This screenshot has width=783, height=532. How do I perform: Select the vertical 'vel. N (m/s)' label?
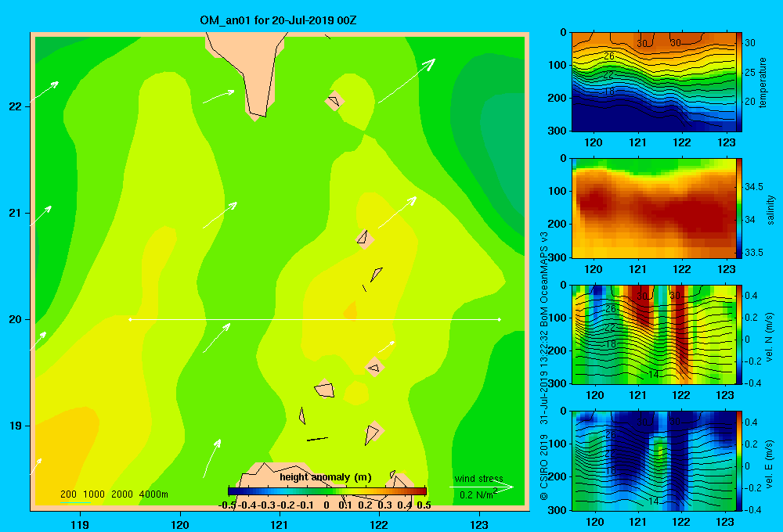770,337
